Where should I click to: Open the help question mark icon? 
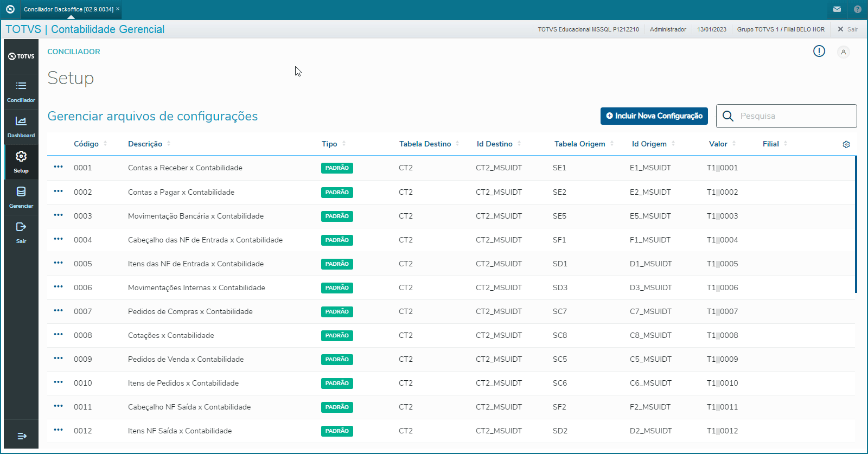coord(858,9)
